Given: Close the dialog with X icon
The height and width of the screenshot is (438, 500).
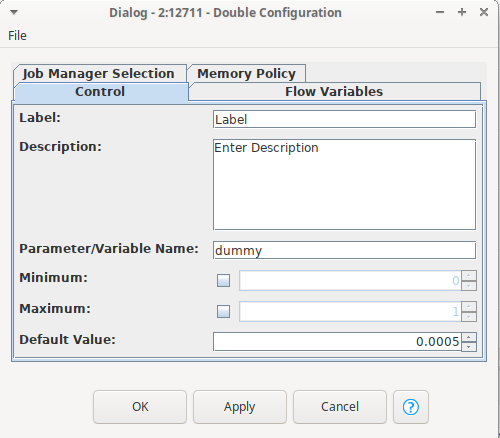Looking at the screenshot, I should tap(484, 12).
